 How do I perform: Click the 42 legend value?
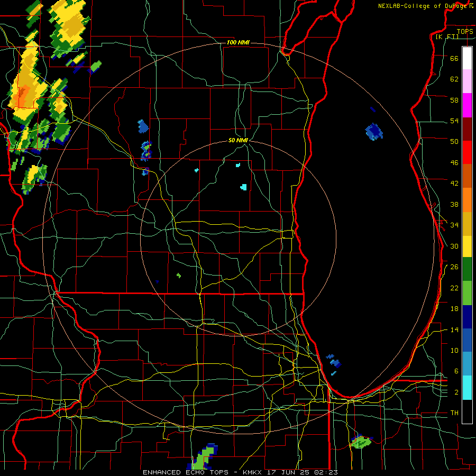pyautogui.click(x=454, y=184)
